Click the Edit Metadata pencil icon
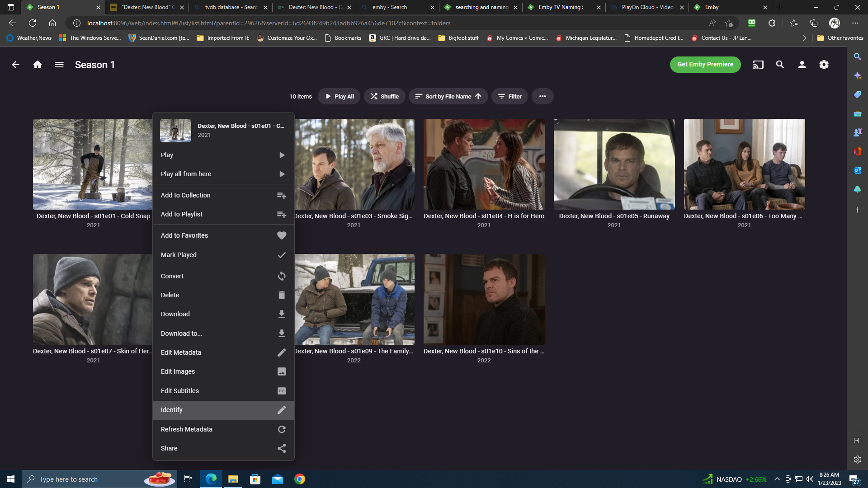 tap(281, 352)
